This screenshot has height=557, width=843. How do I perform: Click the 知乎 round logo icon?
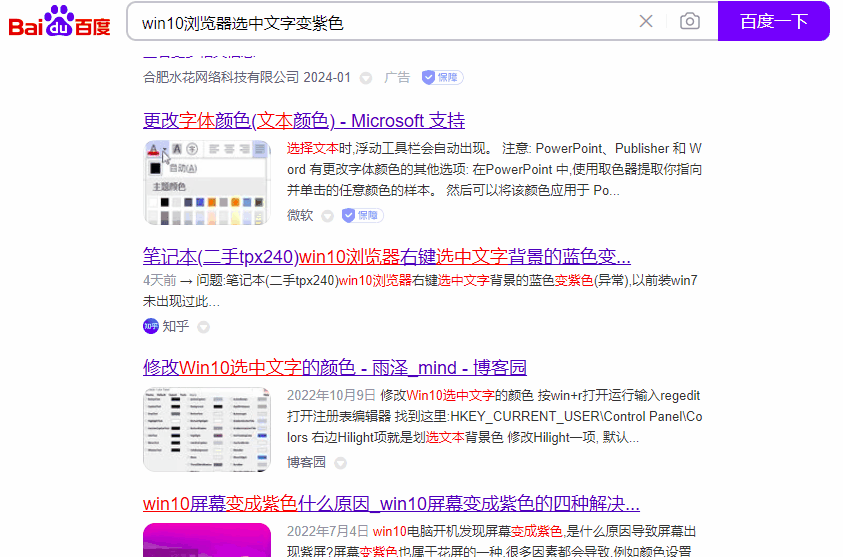[x=151, y=326]
